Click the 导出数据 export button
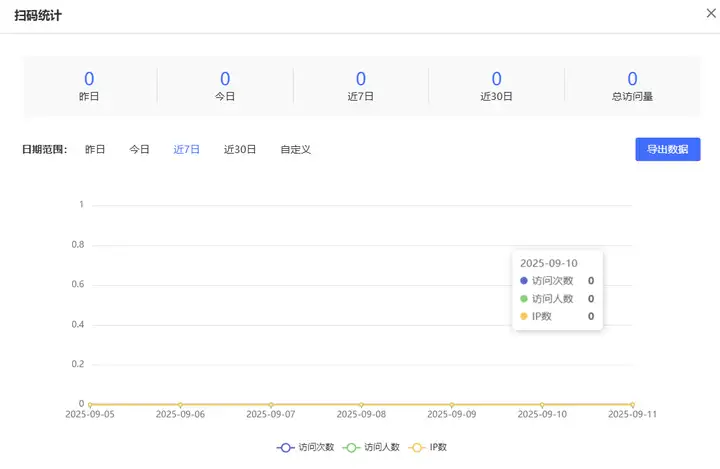 [668, 149]
